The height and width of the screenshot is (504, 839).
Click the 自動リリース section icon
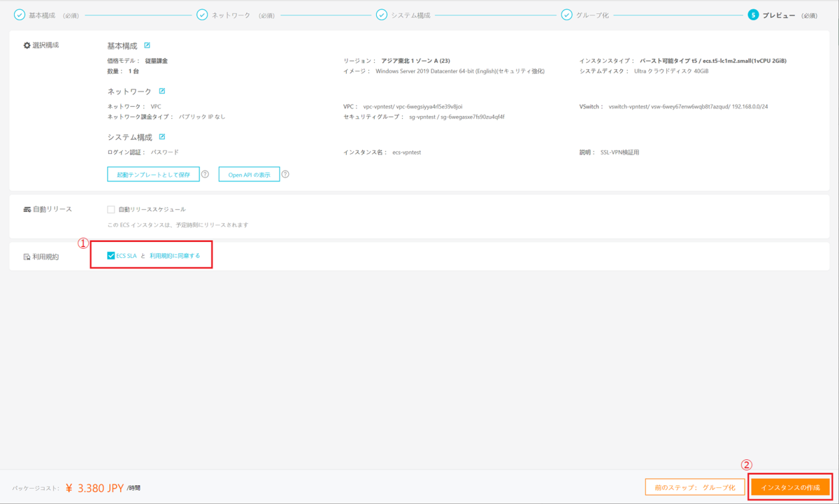point(27,209)
